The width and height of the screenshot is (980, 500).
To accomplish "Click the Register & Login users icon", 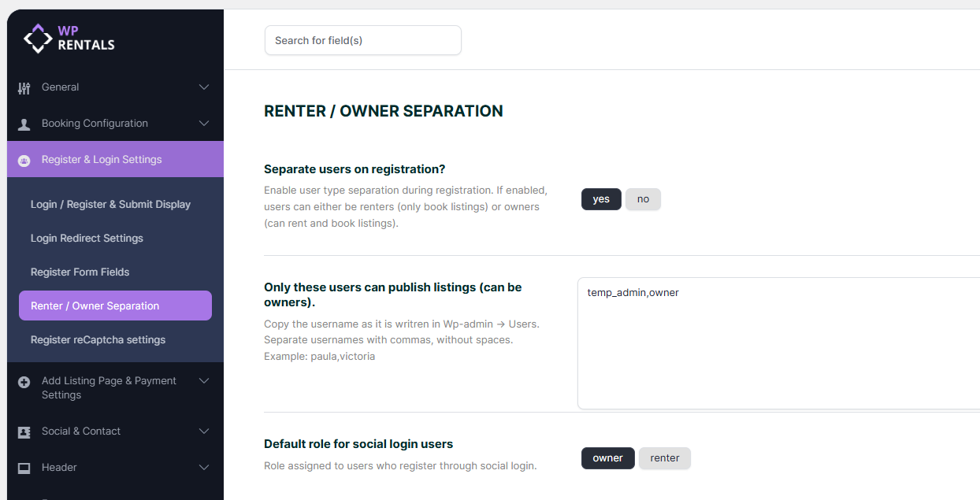I will pos(24,160).
